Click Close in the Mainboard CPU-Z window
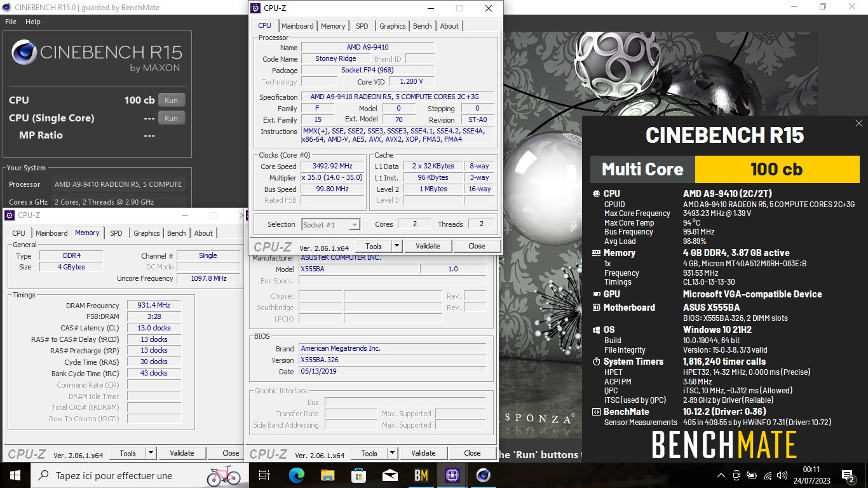This screenshot has height=488, width=868. pyautogui.click(x=472, y=453)
